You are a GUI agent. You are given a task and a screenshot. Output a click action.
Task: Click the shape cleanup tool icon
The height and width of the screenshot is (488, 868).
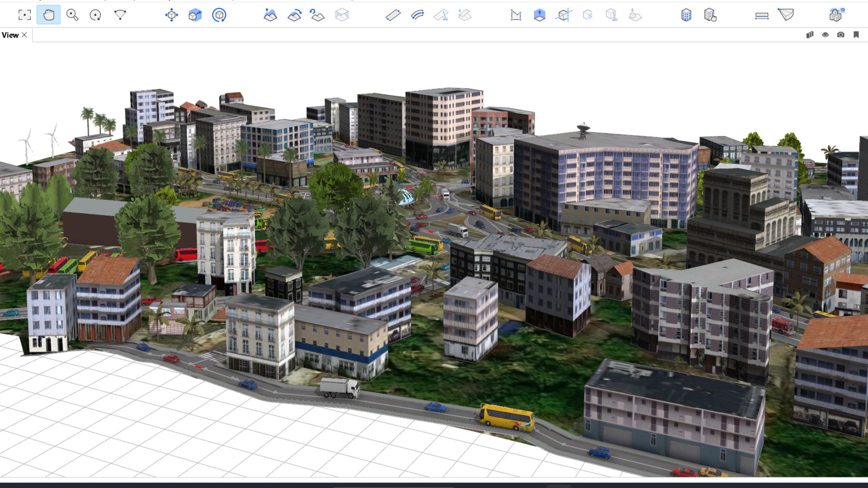tap(611, 15)
